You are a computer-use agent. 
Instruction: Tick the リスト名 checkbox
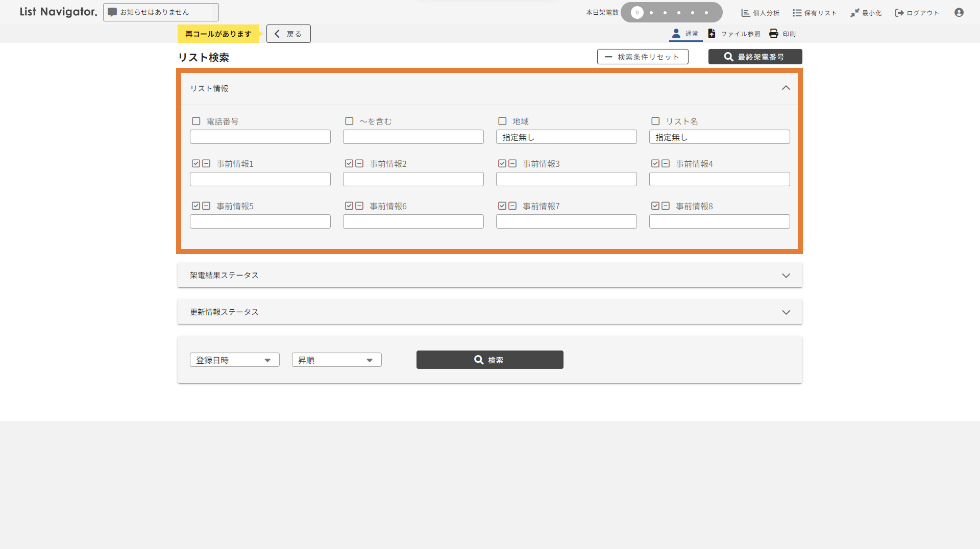pos(655,121)
